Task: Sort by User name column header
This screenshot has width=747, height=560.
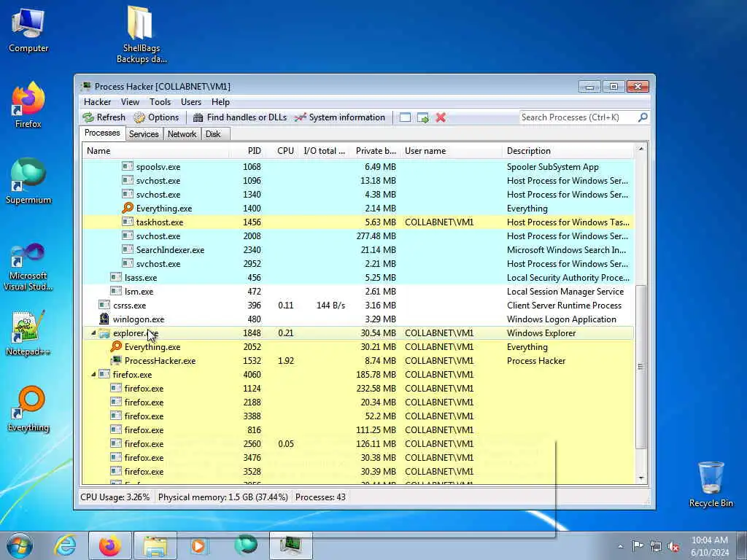Action: coord(451,151)
